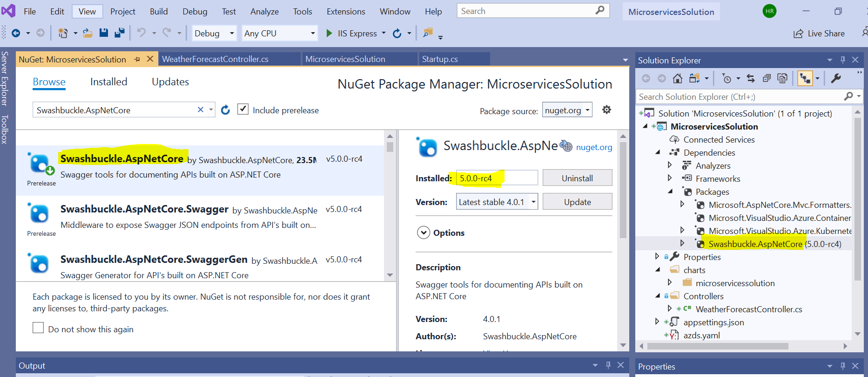Click the Redo arrow icon

(166, 33)
